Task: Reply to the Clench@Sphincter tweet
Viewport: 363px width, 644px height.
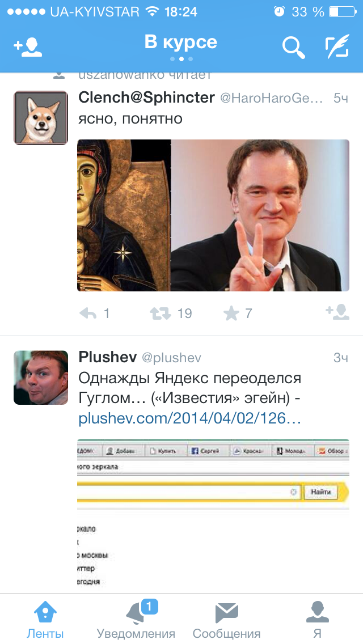Action: (88, 314)
